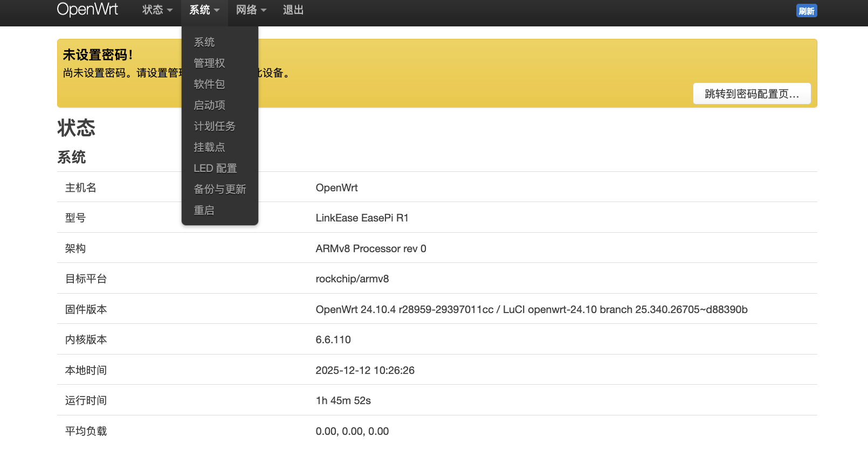The image size is (868, 458).
Task: Open LED 配置 menu item
Action: 215,168
